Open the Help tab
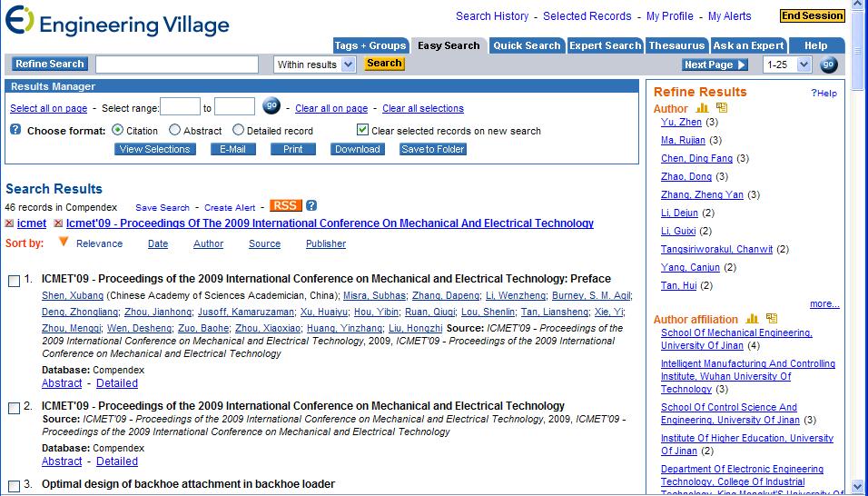 coord(816,46)
